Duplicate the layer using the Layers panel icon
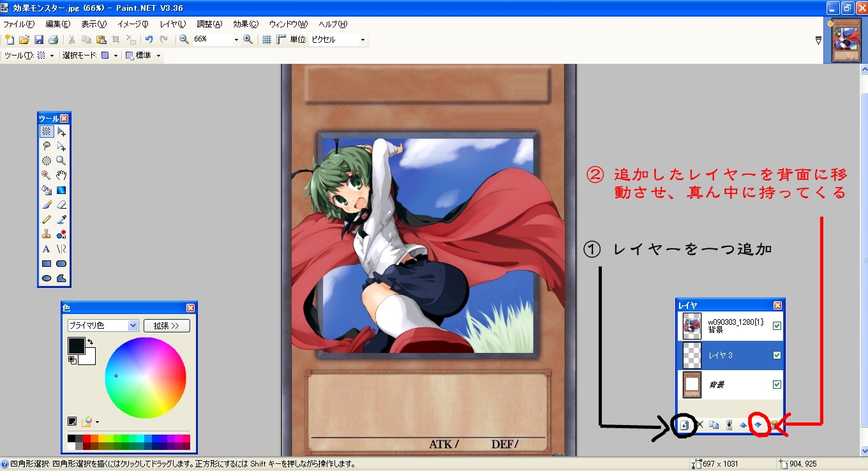Viewport: 868px width, 471px height. tap(714, 425)
